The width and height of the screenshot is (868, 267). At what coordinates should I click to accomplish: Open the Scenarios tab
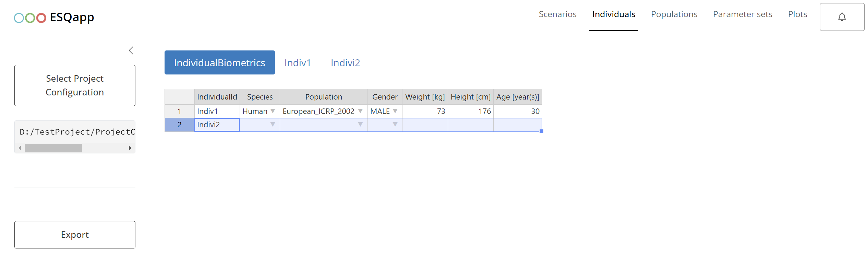[557, 14]
